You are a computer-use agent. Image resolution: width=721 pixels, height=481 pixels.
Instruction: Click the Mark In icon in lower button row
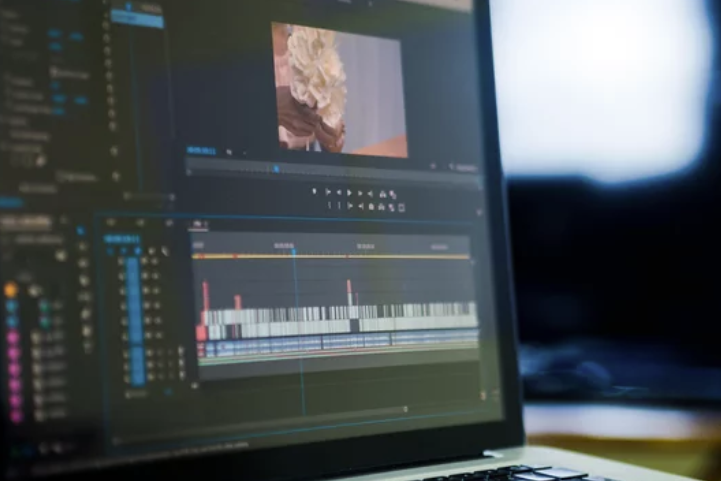(331, 206)
